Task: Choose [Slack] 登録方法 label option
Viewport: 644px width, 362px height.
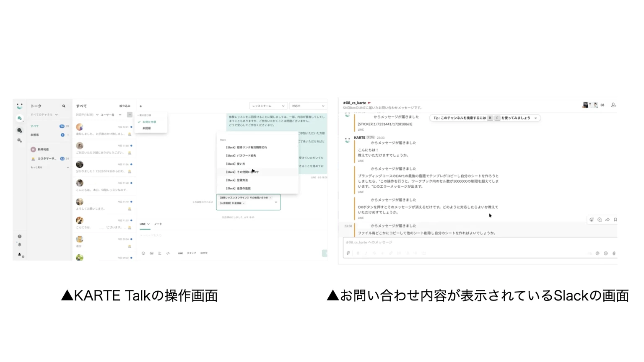Action: tap(257, 180)
